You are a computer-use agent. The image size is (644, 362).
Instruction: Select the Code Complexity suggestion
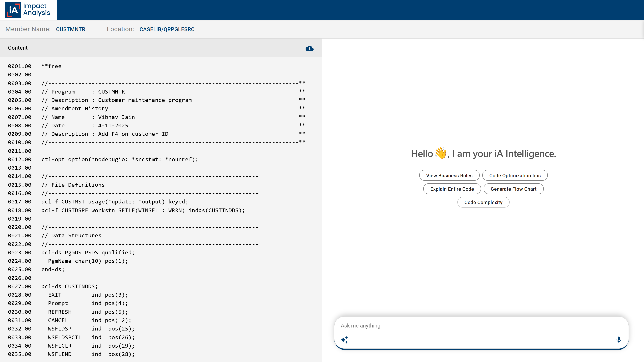pyautogui.click(x=483, y=202)
